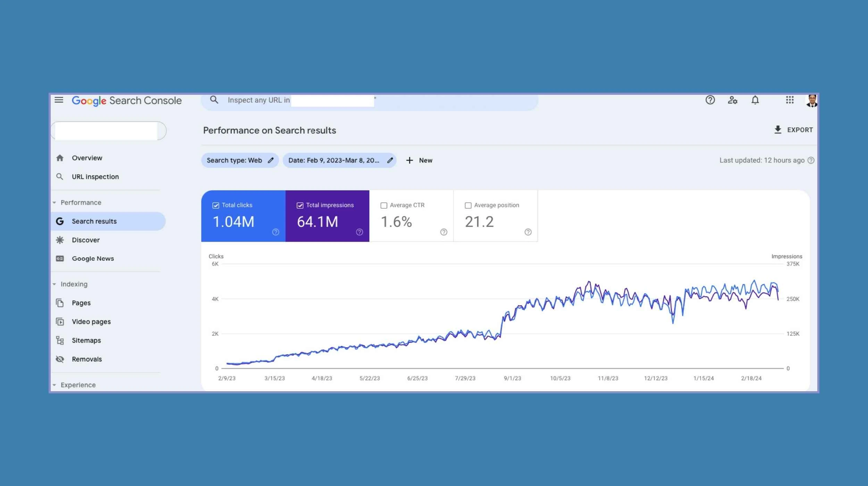Collapse the Indexing section

click(x=55, y=284)
